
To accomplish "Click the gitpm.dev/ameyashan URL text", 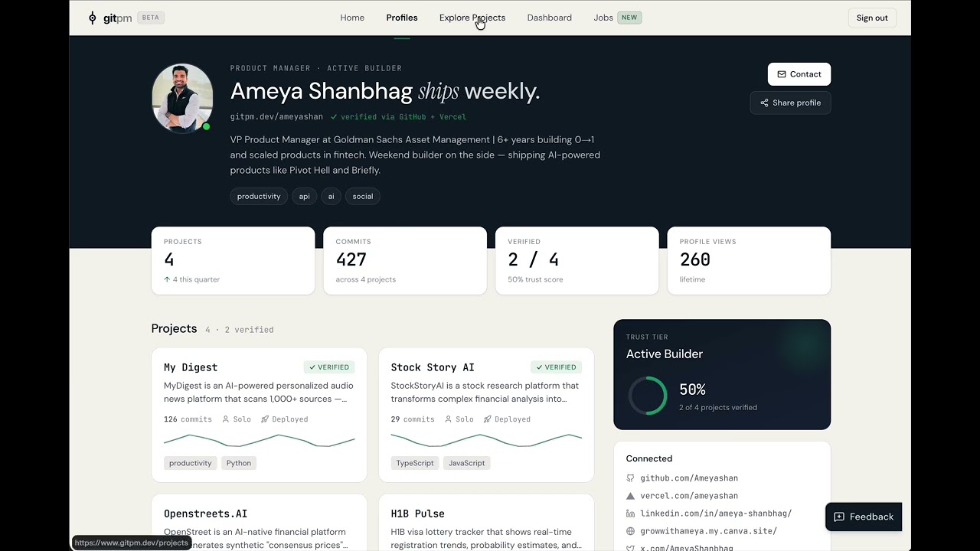I will (276, 117).
